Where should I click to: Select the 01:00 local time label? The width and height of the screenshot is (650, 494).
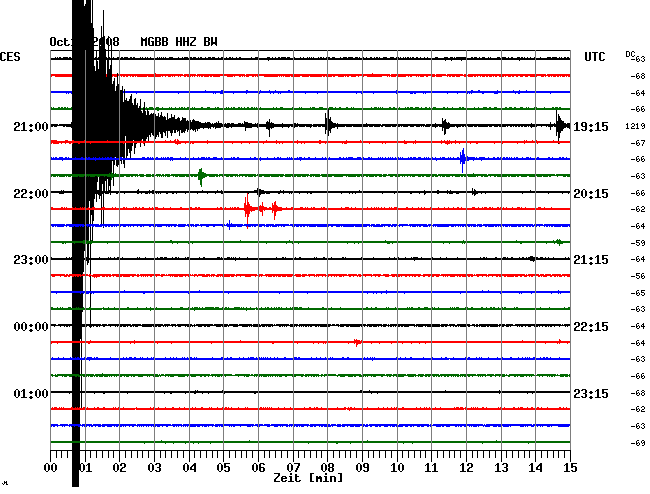31,393
